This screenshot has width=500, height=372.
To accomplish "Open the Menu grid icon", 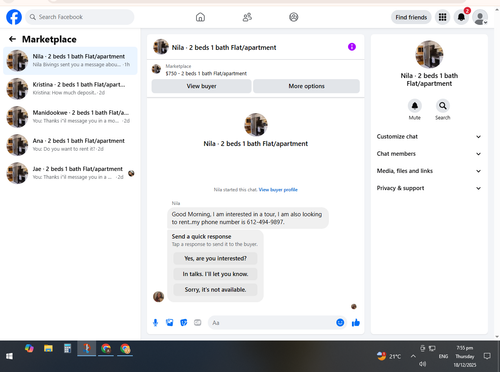I will [x=442, y=17].
